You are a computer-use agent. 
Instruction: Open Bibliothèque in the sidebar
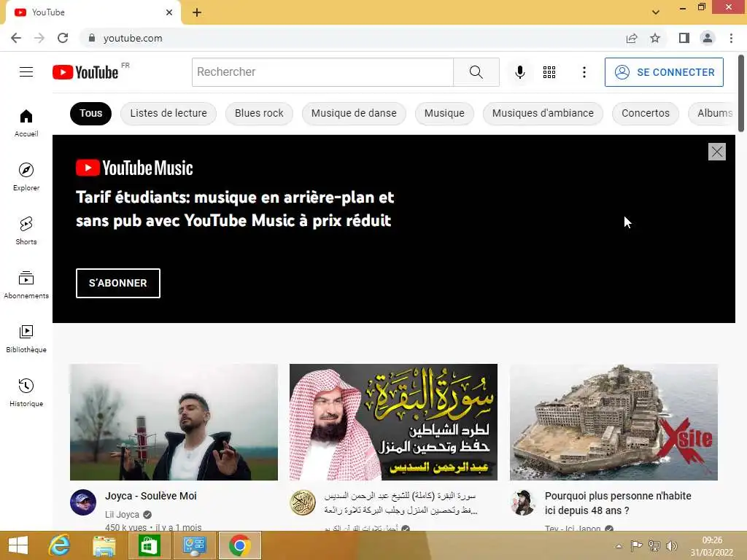[26, 338]
